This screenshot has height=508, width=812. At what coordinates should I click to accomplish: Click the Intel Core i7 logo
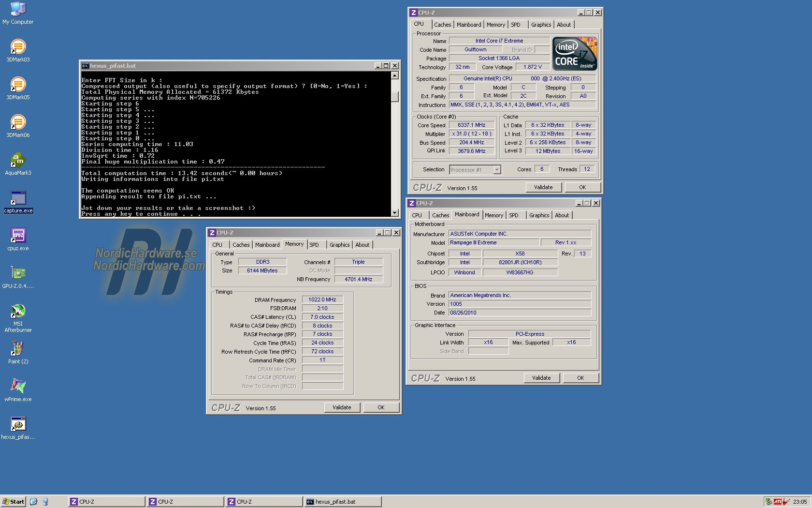click(575, 54)
